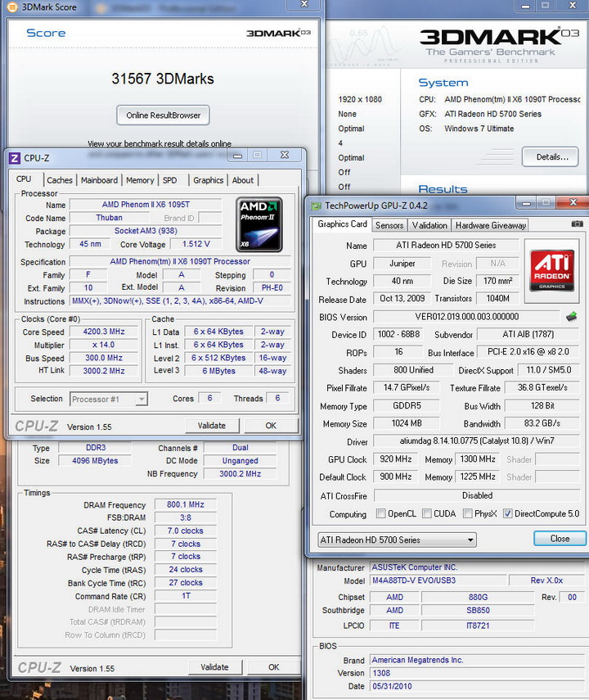Viewport: 589px width, 700px height.
Task: Click the CPU-Z title bar icon
Action: coord(14,158)
